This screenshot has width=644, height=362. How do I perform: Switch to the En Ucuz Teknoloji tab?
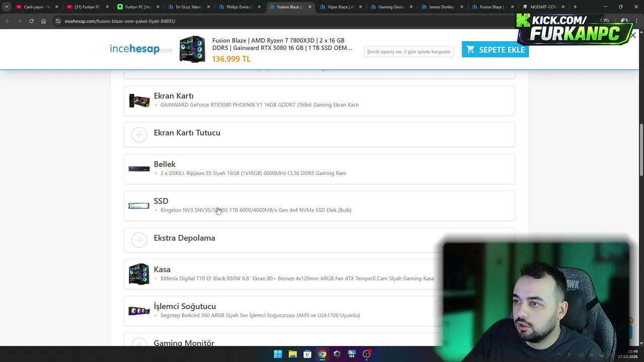tap(189, 7)
